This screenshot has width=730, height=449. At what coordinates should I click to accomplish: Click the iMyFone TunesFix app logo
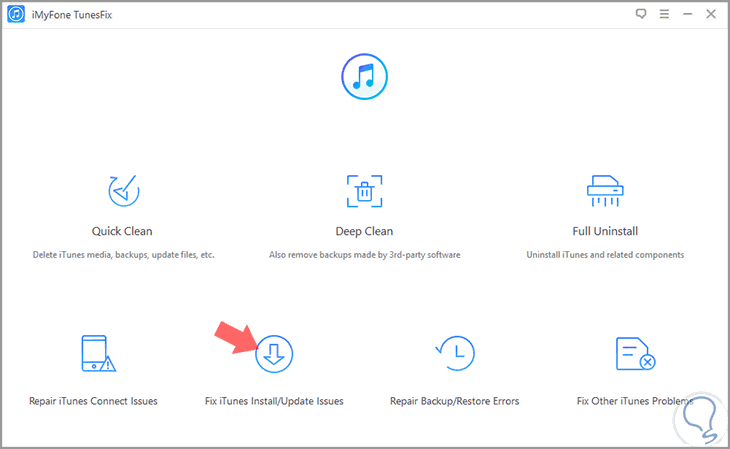(x=16, y=14)
